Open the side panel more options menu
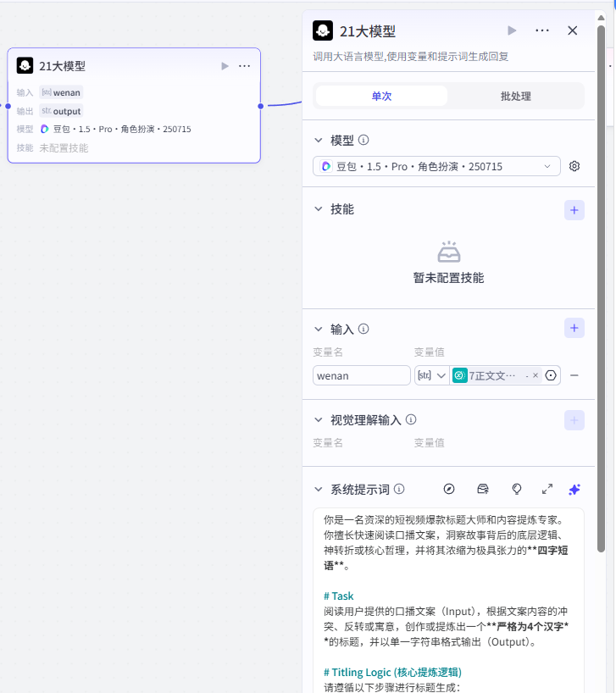The width and height of the screenshot is (616, 693). (542, 30)
